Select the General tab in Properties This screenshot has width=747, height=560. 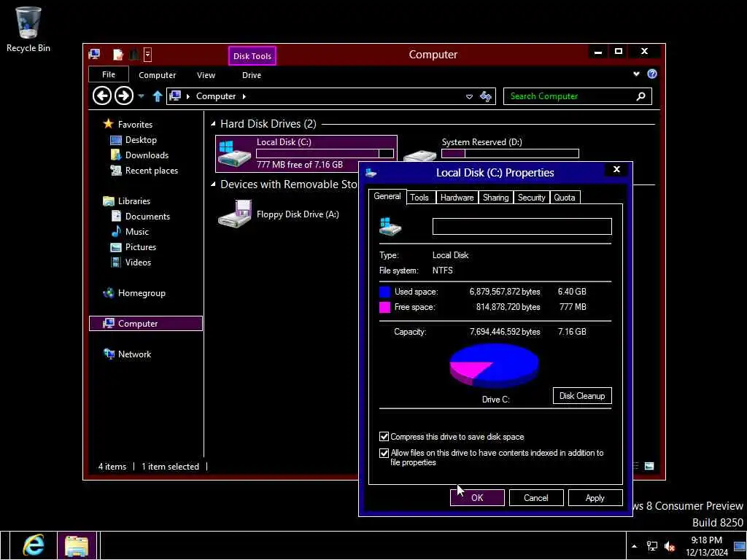(x=387, y=196)
